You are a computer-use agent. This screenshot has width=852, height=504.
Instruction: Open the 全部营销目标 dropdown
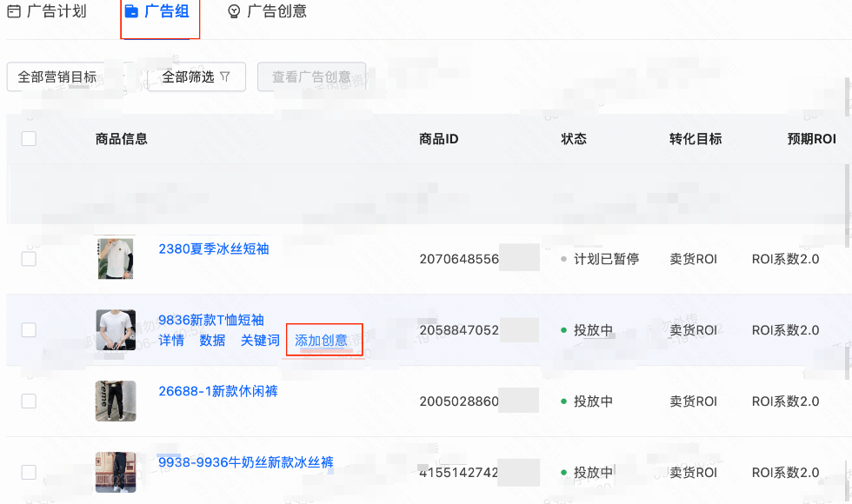click(x=68, y=76)
